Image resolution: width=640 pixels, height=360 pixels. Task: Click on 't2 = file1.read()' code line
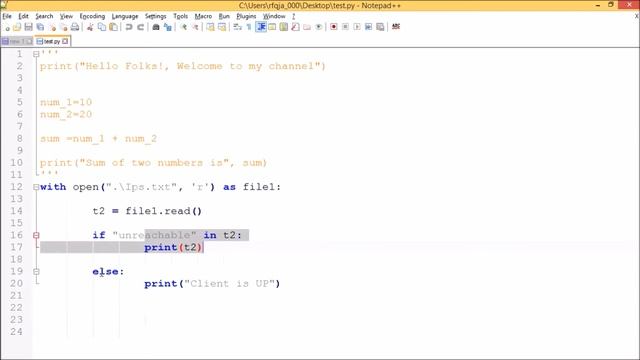coord(147,211)
